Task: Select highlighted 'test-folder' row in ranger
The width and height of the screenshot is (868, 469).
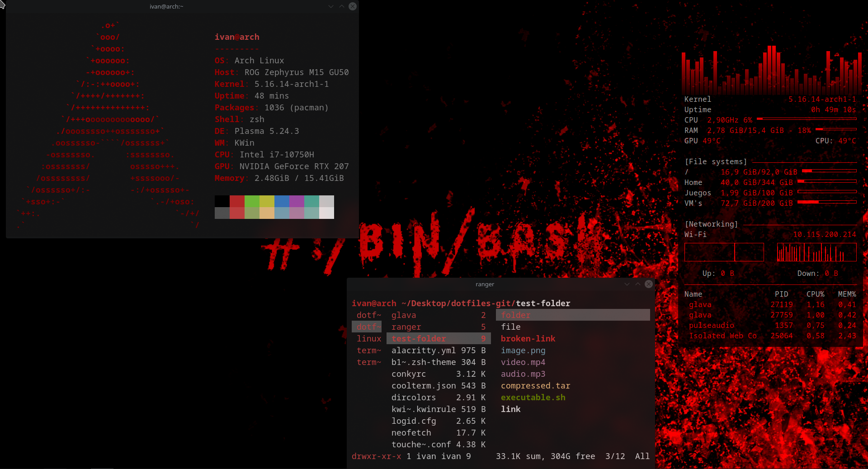Action: coord(439,339)
